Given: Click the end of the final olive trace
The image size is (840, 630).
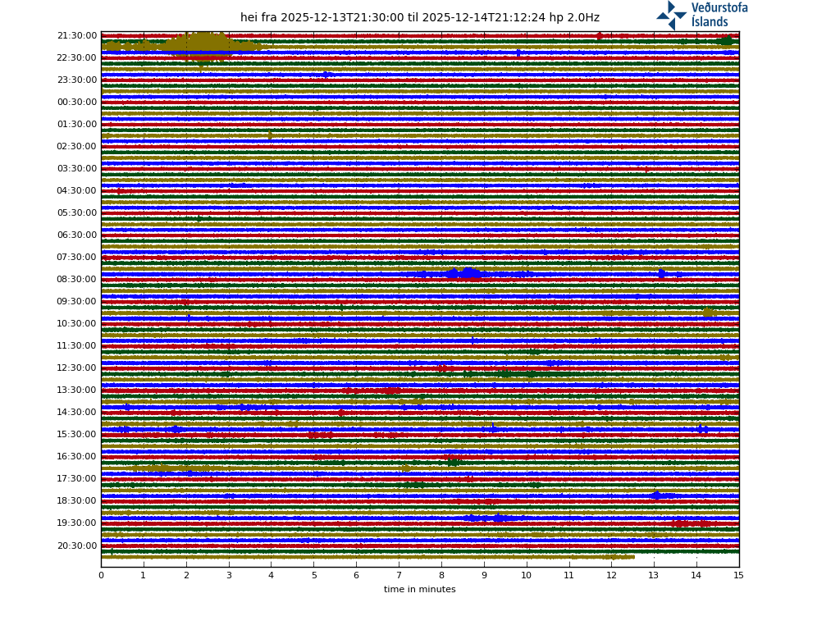Looking at the screenshot, I should [x=632, y=557].
